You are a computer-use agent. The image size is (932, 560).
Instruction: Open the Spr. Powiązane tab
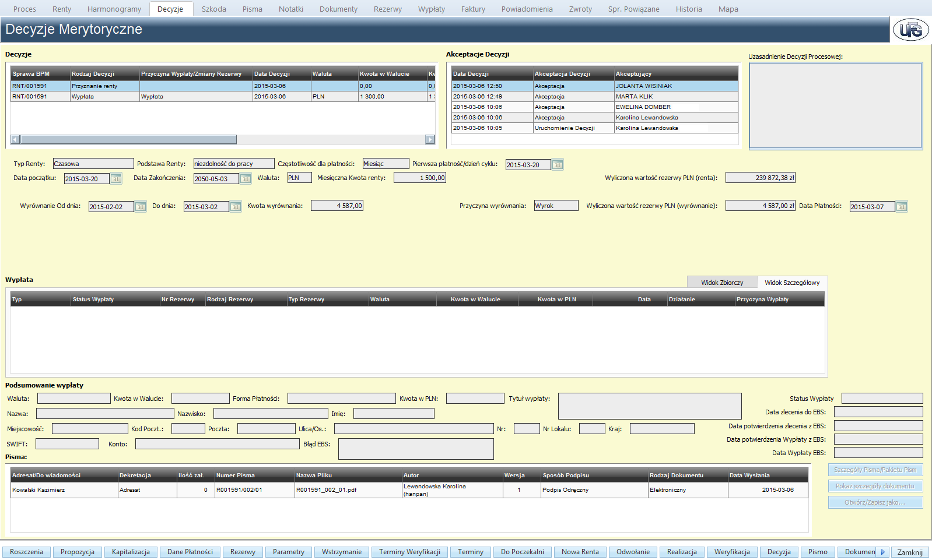[x=633, y=9]
